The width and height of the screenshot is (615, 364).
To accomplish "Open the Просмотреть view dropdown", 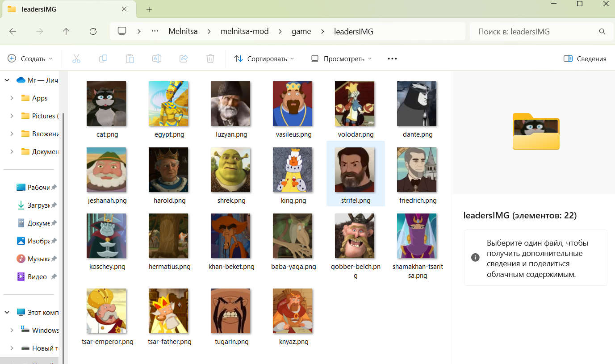I will [342, 59].
